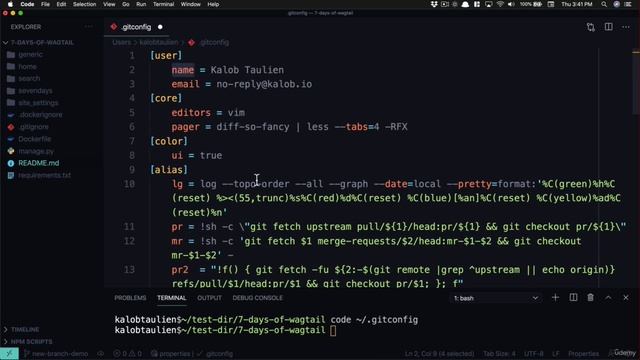Click the errors and warnings counter
Screen dimensions: 640x360
pyautogui.click(x=127, y=353)
